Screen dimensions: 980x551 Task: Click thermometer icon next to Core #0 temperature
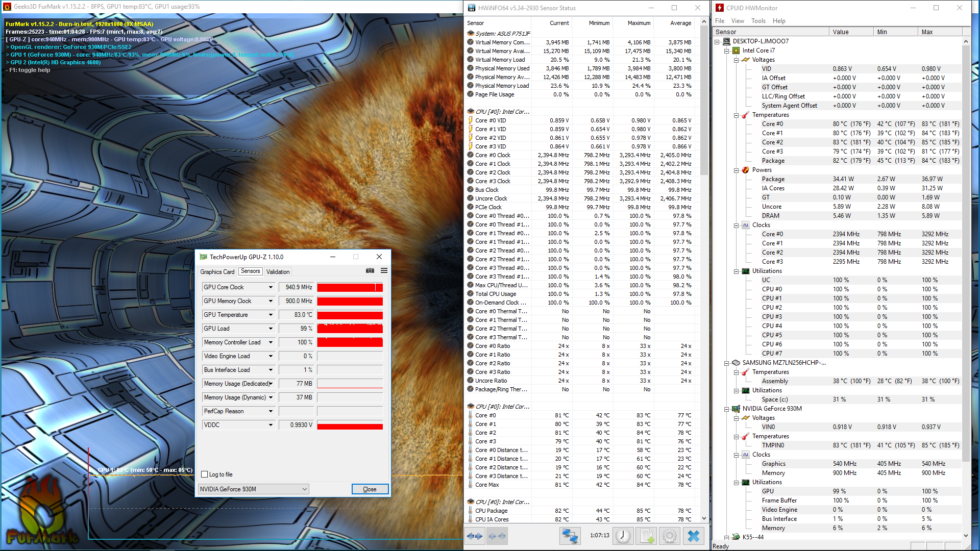471,415
